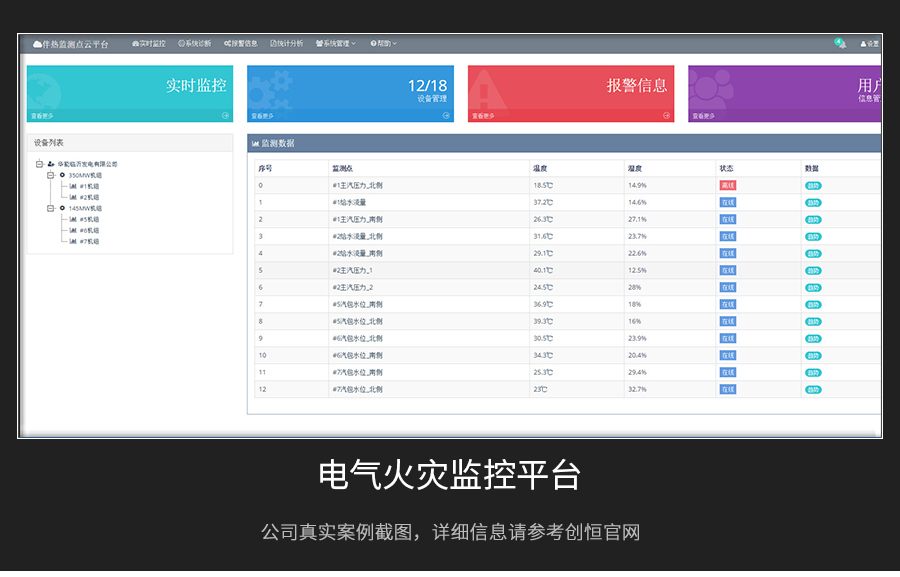
Task: Open the notification bell with badge 4
Action: pyautogui.click(x=840, y=43)
